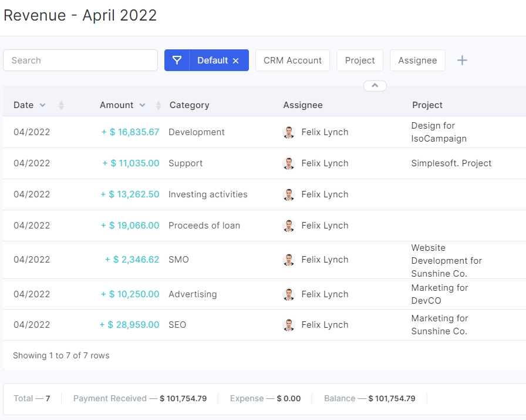Click the Showing 1 to 7 of 7 rows text
This screenshot has width=526, height=420.
(61, 355)
